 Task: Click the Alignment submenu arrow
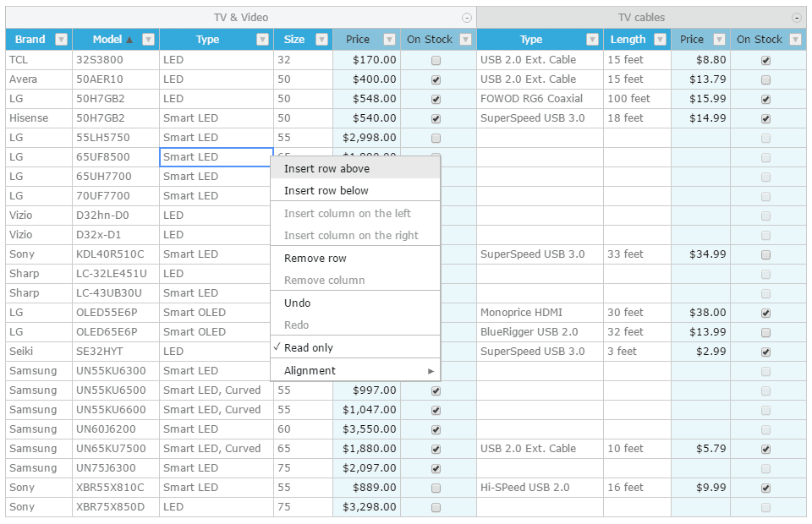coord(431,371)
